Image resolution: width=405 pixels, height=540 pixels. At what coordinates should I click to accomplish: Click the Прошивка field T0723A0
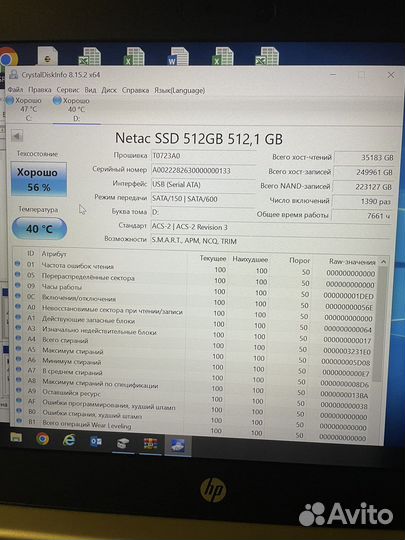(x=203, y=156)
